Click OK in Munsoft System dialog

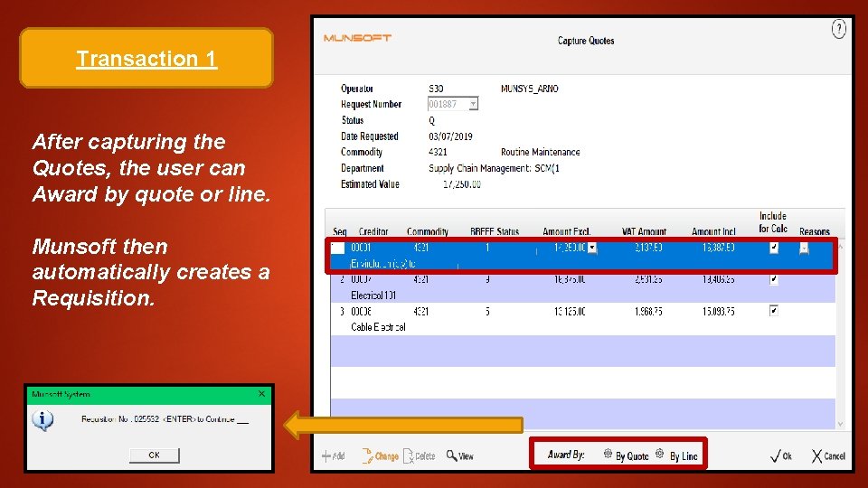point(155,455)
